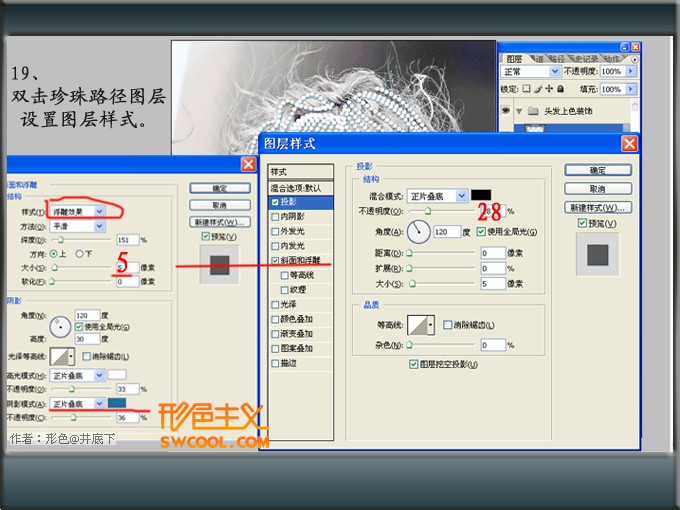The height and width of the screenshot is (510, 680).
Task: Click 确定 in the 图层样式 dialog
Action: [598, 170]
